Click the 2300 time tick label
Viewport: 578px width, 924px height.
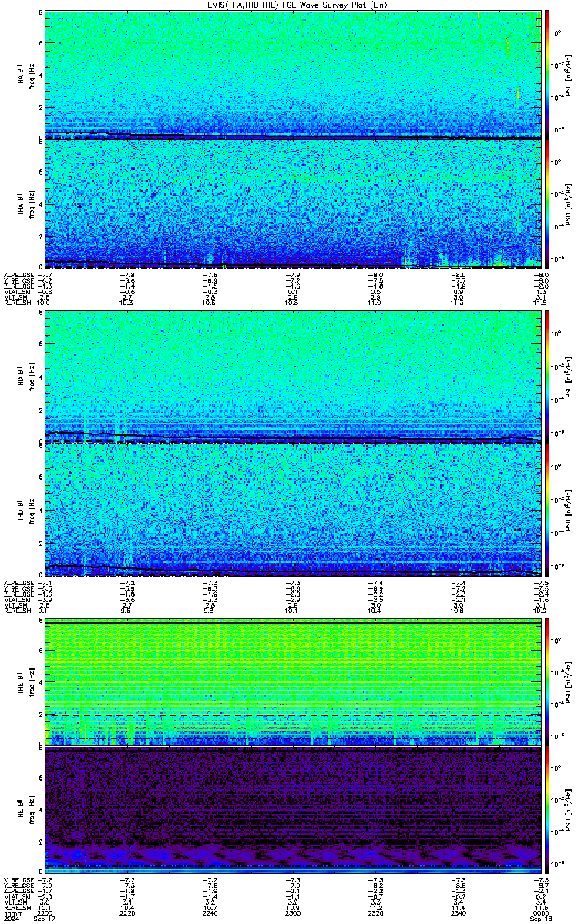292,912
